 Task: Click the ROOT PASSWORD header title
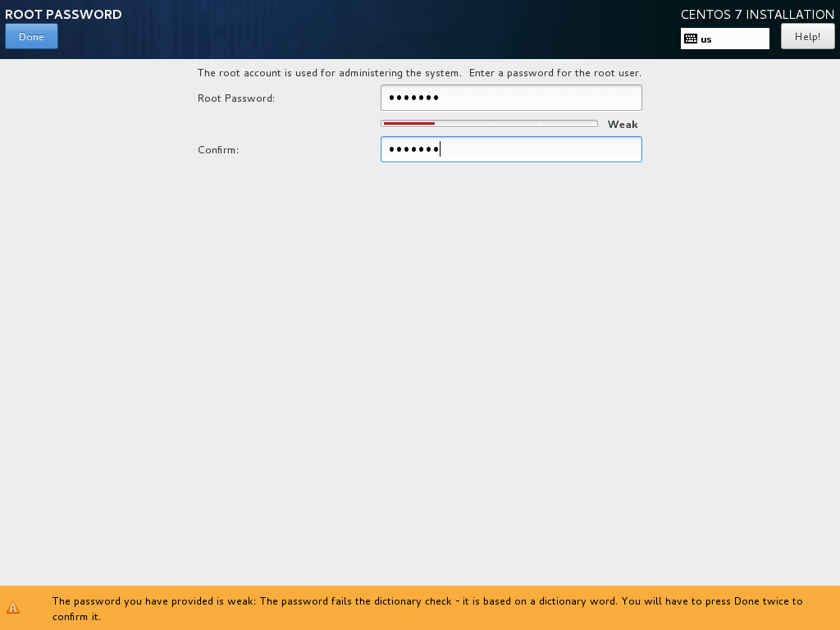pos(63,14)
